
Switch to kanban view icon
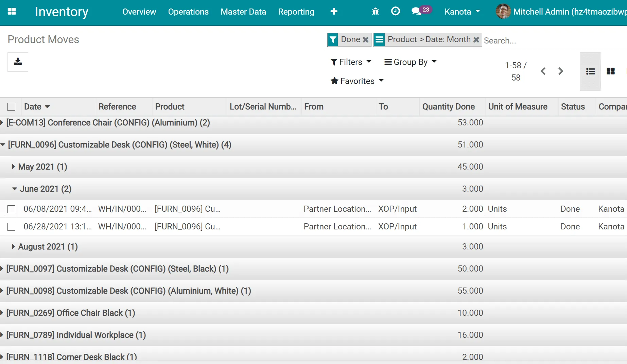tap(611, 71)
